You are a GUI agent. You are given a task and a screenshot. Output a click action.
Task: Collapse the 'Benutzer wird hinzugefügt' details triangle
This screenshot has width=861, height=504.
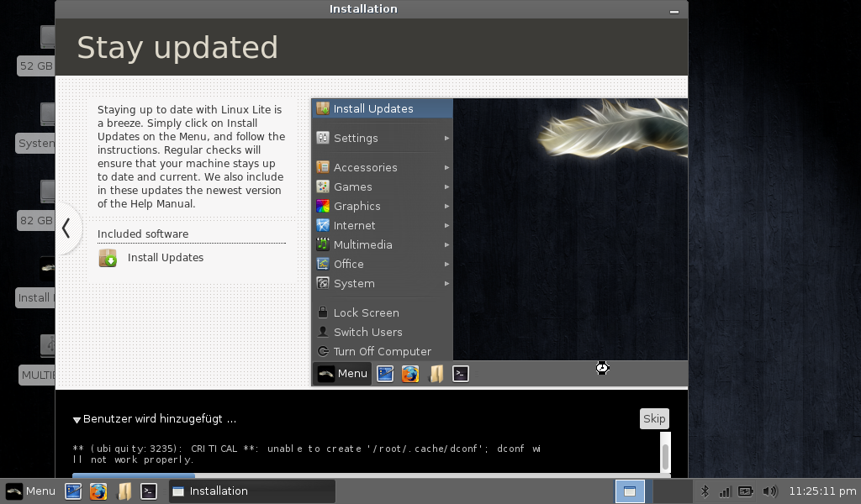point(77,419)
